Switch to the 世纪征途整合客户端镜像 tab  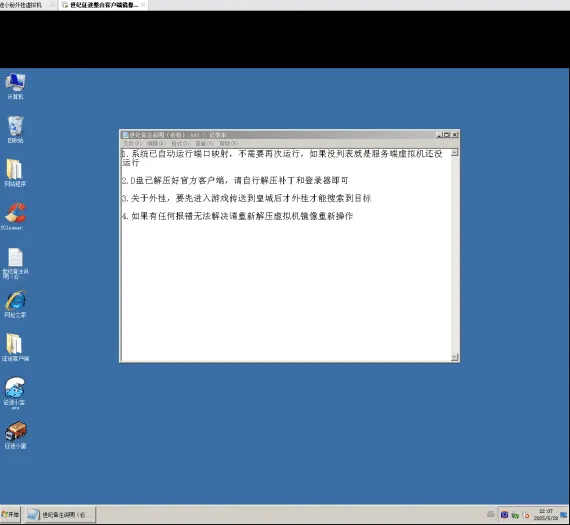click(x=103, y=5)
